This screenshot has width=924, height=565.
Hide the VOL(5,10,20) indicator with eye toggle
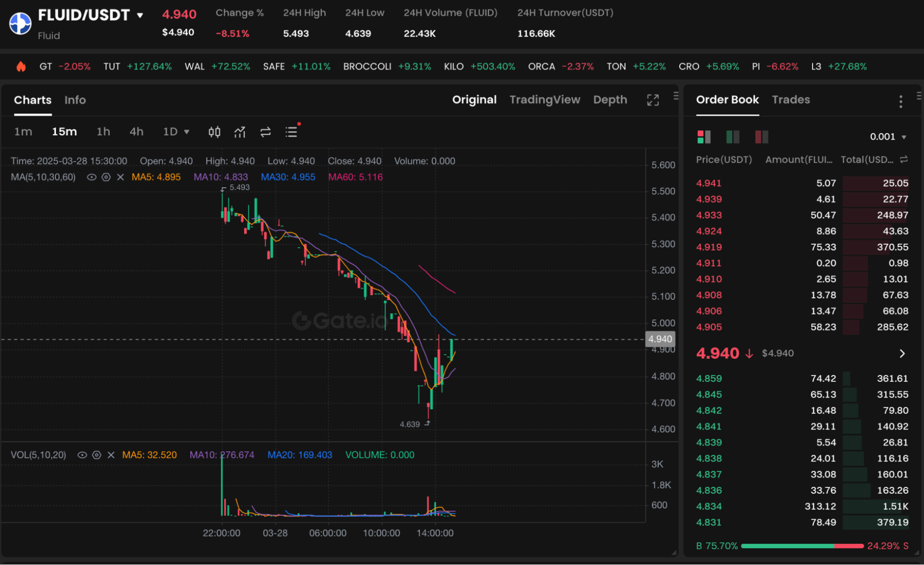82,455
